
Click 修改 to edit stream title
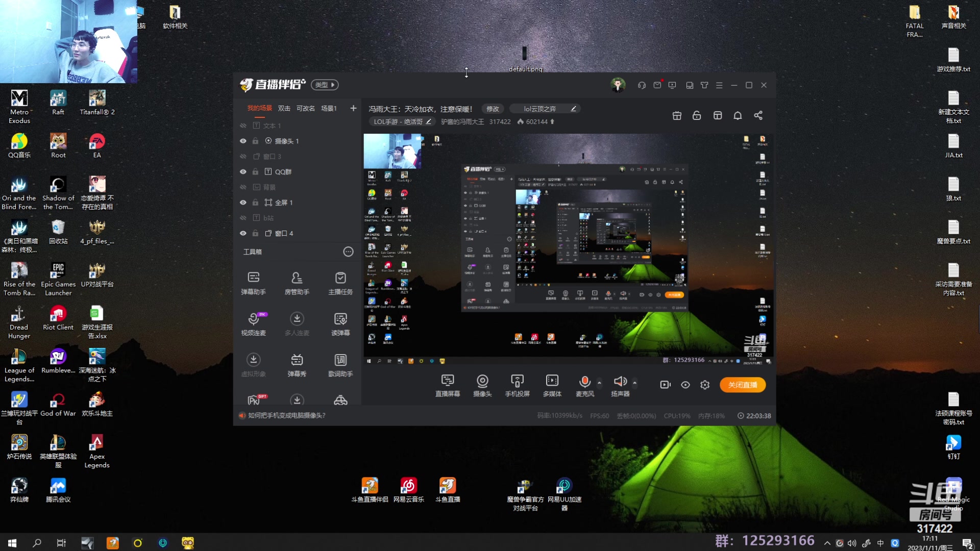[x=492, y=109]
